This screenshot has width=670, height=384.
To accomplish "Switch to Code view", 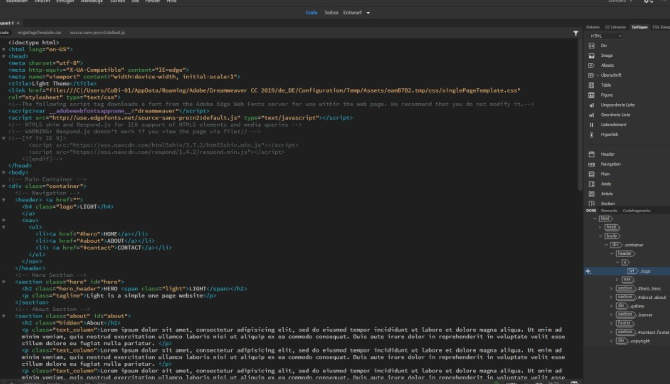I will click(x=311, y=13).
